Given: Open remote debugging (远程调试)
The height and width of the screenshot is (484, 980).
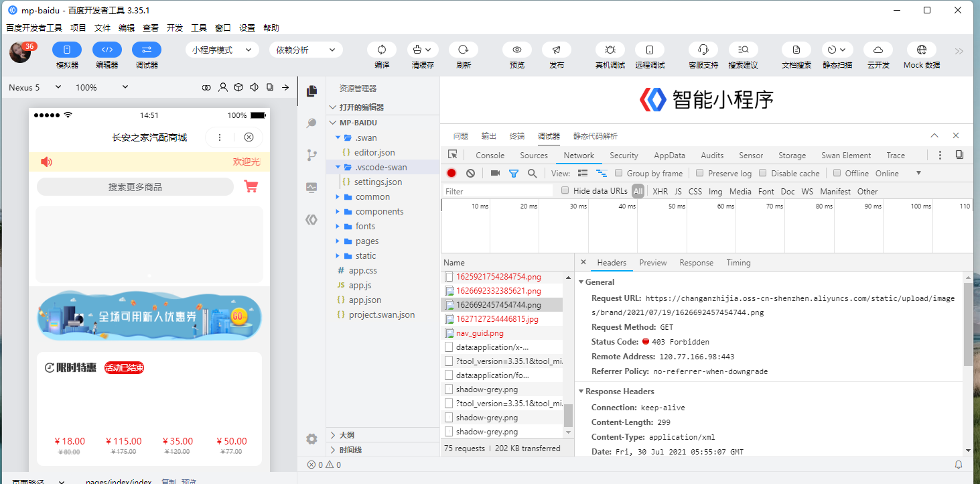Looking at the screenshot, I should (650, 50).
